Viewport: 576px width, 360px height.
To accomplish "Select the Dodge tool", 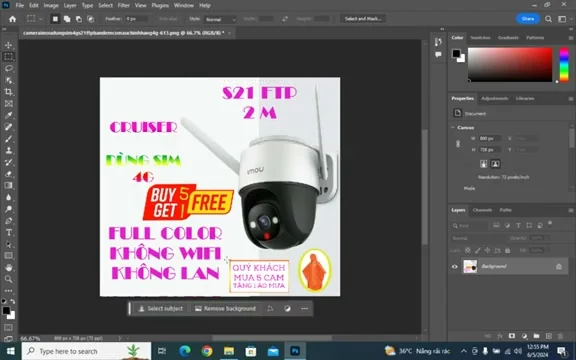I will (x=8, y=209).
